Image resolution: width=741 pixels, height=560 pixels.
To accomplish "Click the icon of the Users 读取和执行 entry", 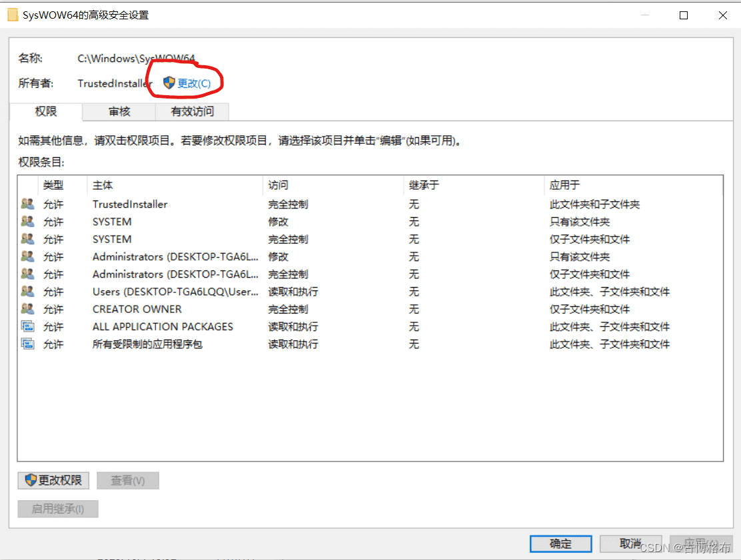I will pos(27,292).
